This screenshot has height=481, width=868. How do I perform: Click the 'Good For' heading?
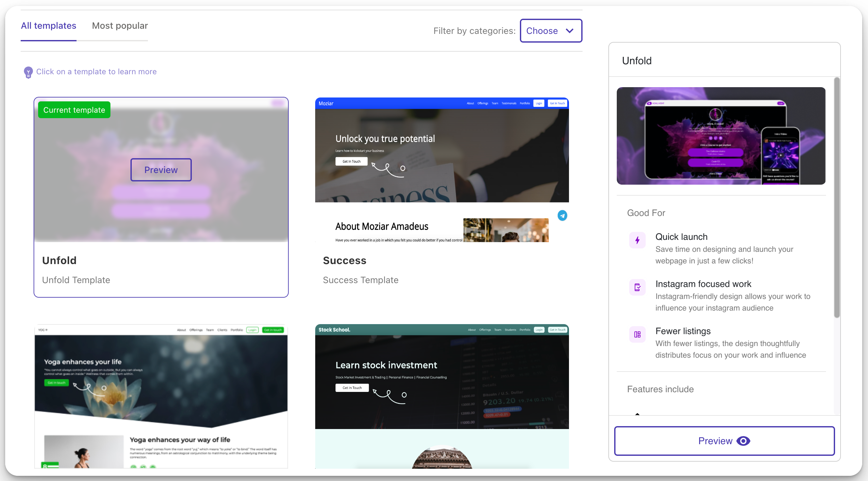(646, 213)
